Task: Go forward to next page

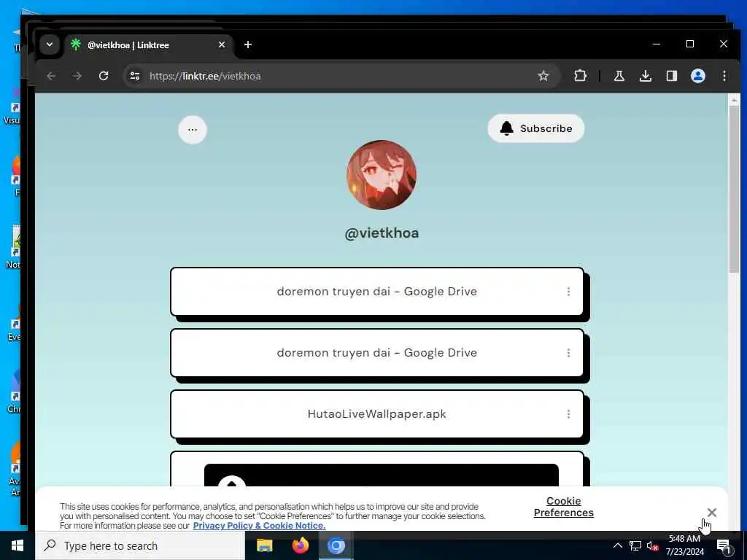Action: 77,76
